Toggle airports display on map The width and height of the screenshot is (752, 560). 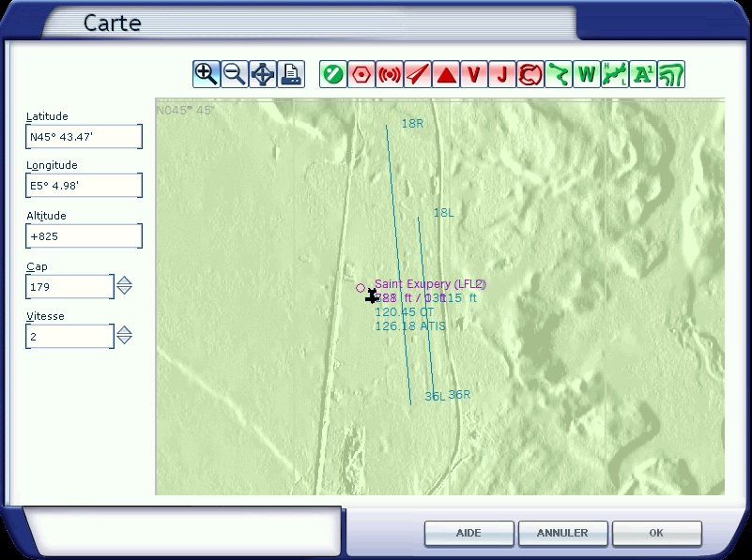point(333,74)
